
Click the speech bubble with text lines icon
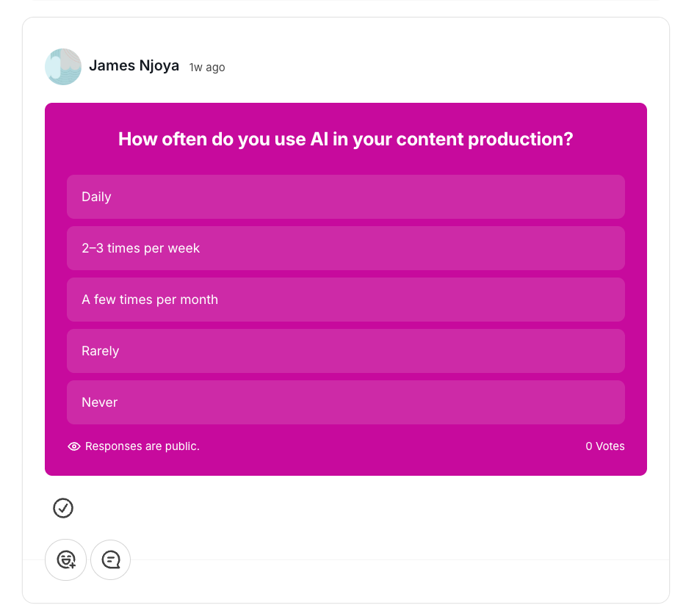(110, 559)
